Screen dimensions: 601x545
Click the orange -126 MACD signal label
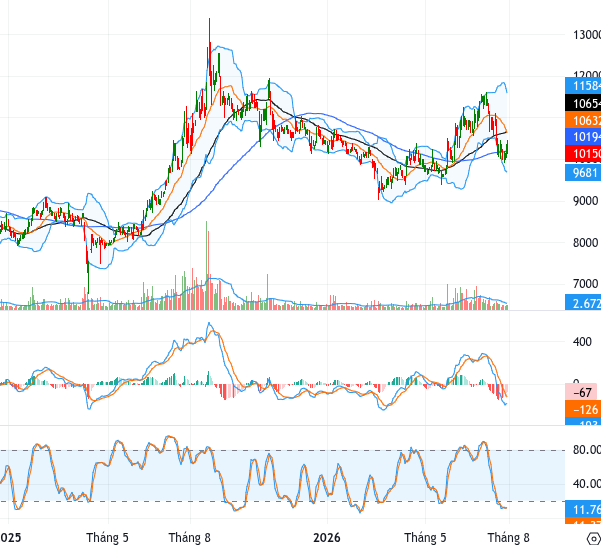pyautogui.click(x=583, y=409)
